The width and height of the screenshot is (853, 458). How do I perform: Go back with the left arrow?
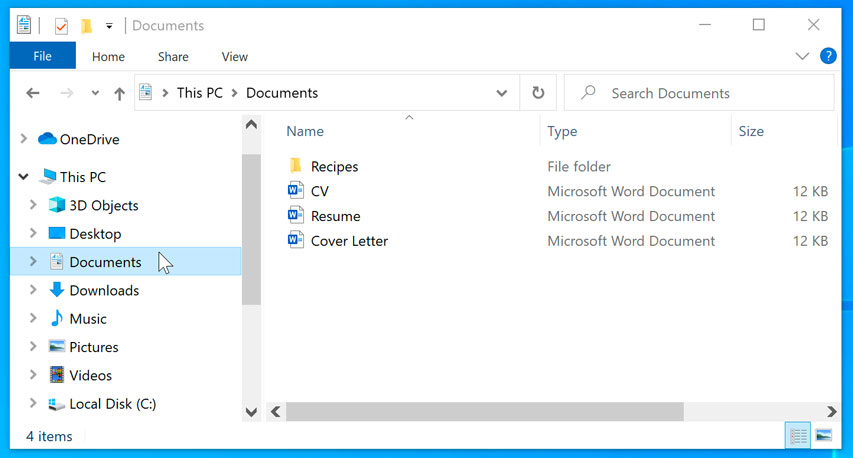coord(33,93)
